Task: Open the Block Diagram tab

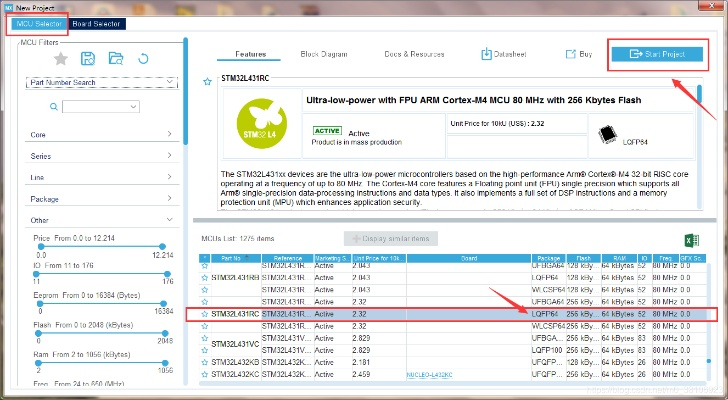Action: [322, 54]
